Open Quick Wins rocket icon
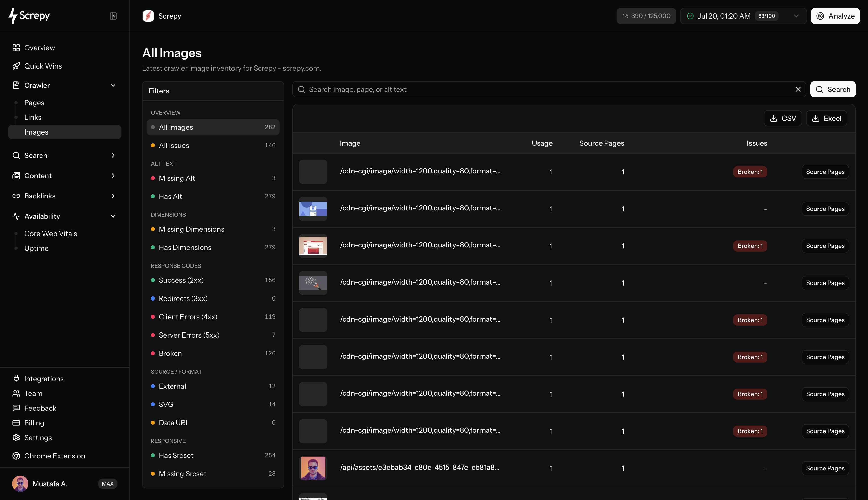 tap(16, 66)
